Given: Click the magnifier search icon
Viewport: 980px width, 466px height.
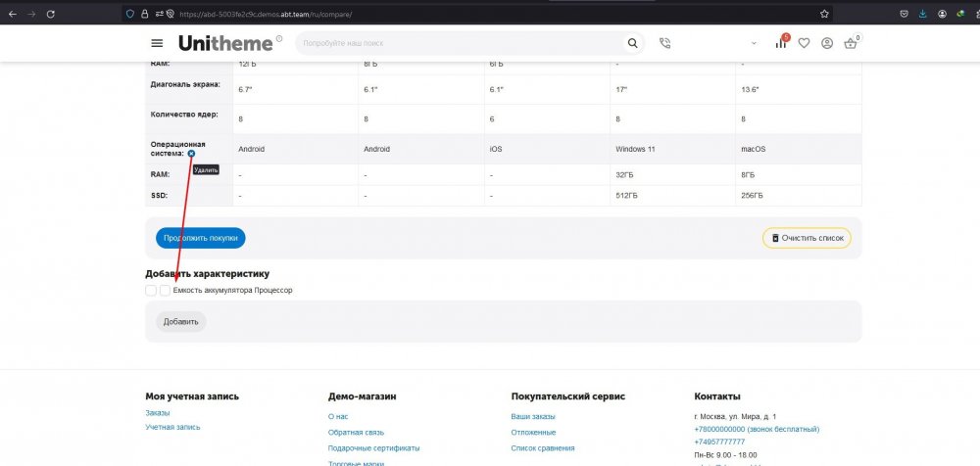Looking at the screenshot, I should click(x=632, y=43).
